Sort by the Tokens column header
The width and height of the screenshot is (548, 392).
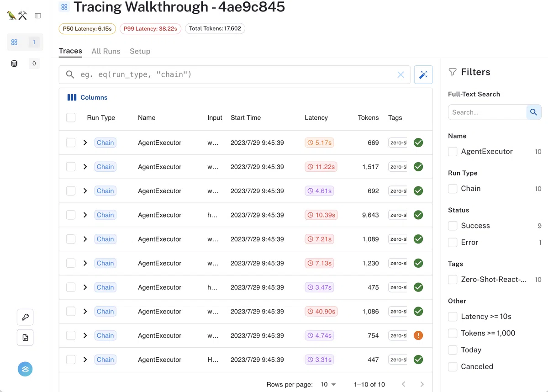[x=368, y=117]
